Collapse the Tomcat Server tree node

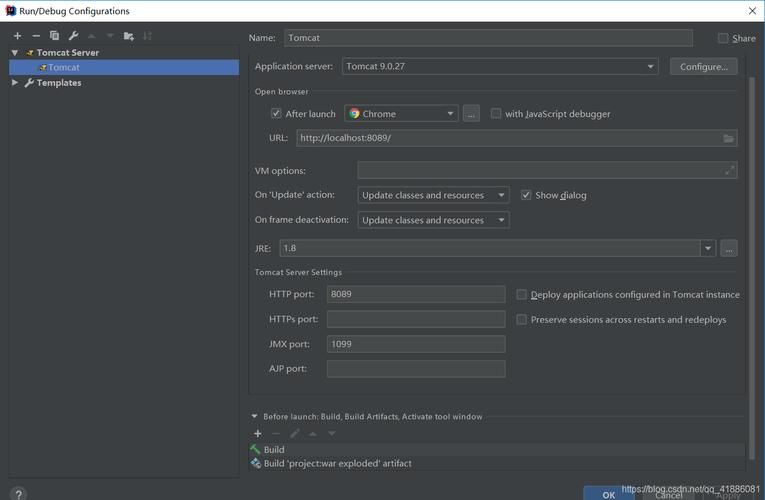[x=15, y=52]
